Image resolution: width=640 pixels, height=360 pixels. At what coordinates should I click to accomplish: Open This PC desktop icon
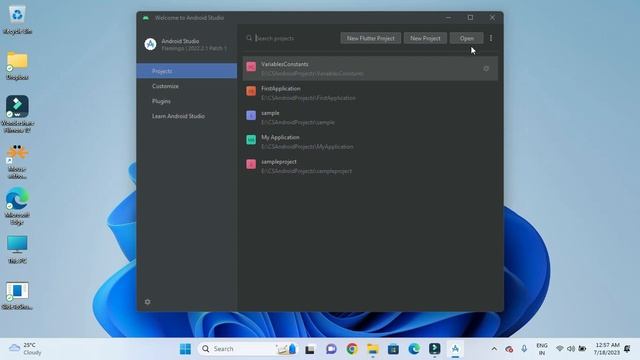17,249
